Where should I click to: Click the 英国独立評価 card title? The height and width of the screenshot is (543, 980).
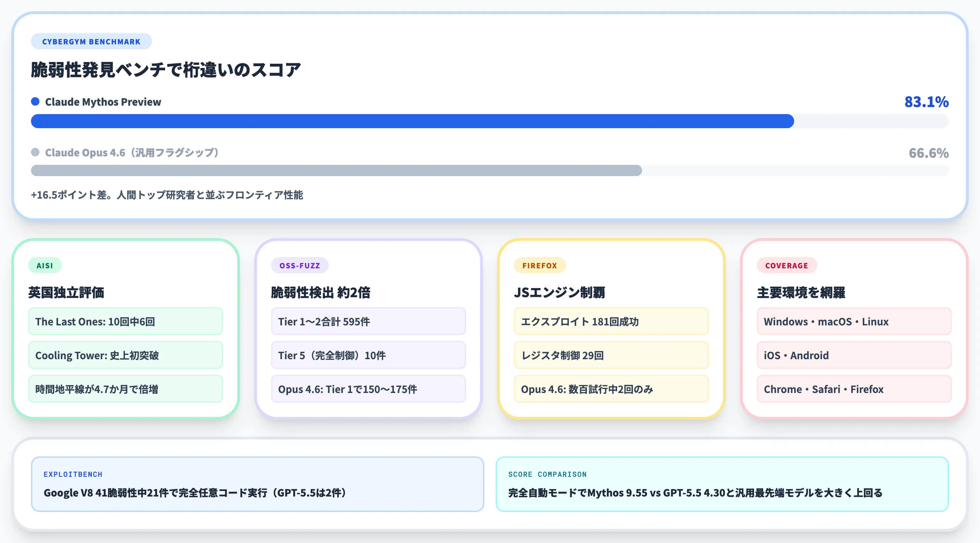66,293
